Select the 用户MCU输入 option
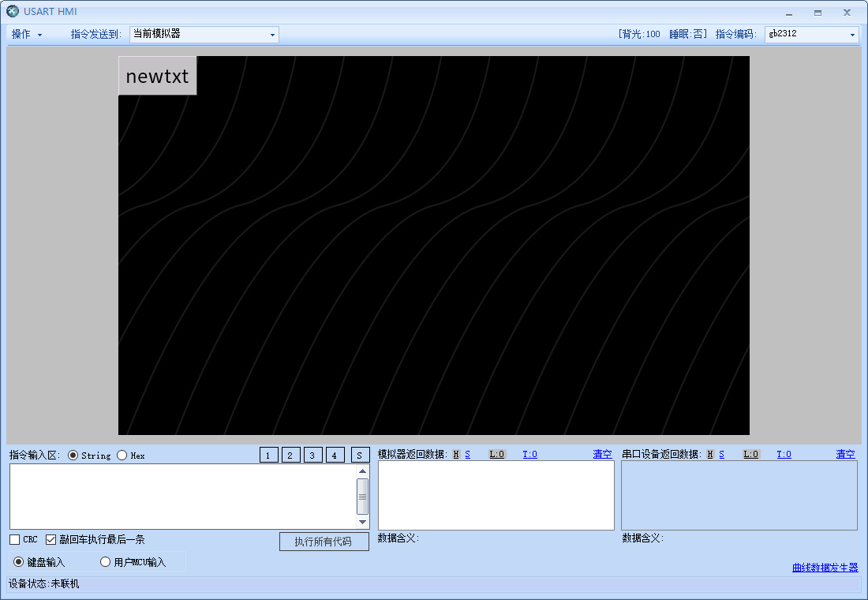The image size is (868, 600). point(105,561)
